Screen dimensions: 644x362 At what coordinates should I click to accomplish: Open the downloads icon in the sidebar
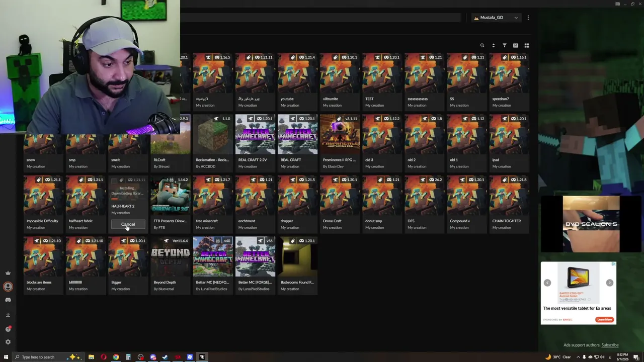coord(8,315)
